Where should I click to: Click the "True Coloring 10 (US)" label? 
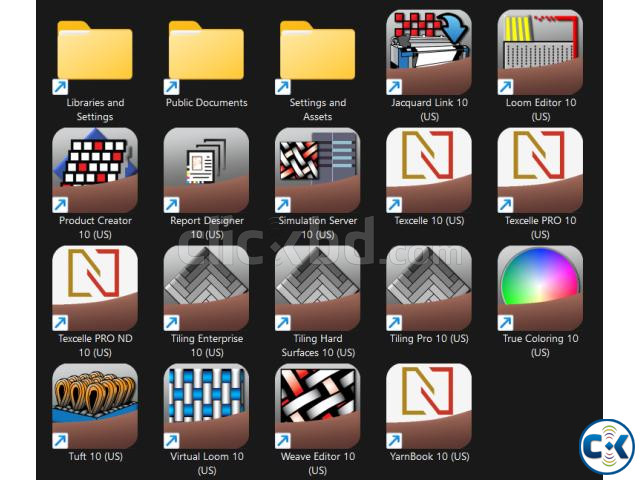[540, 345]
